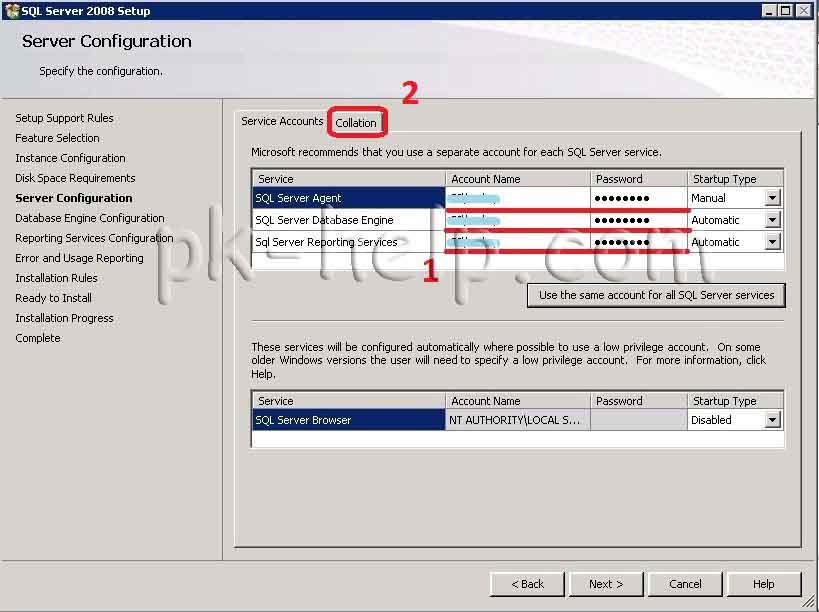819x612 pixels.
Task: Click the upper Service column header
Action: (x=348, y=179)
